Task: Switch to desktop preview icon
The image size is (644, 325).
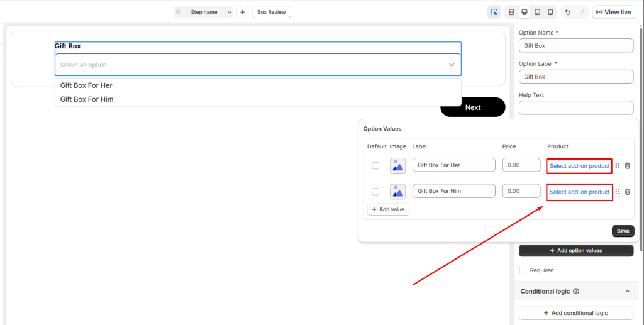Action: pyautogui.click(x=525, y=12)
